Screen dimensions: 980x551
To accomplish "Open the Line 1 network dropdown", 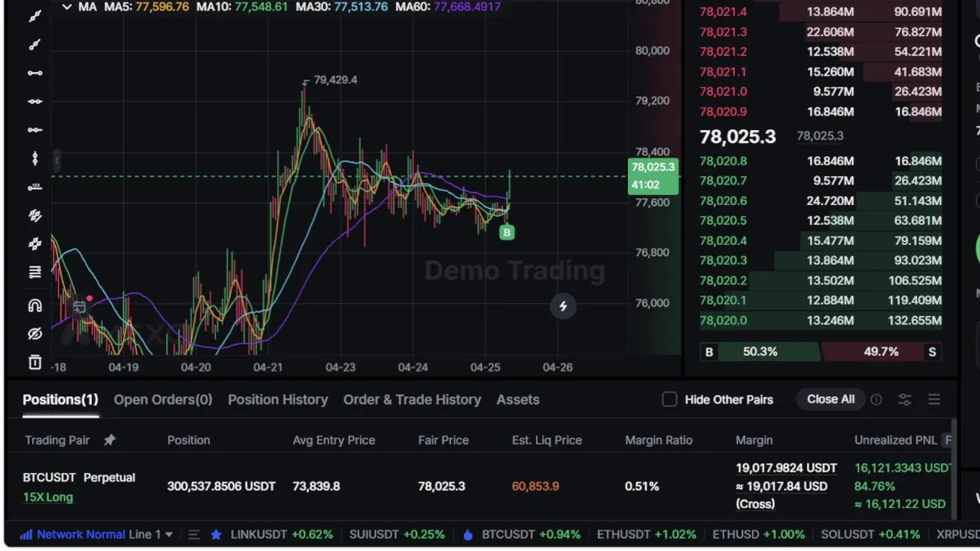I will click(x=151, y=534).
